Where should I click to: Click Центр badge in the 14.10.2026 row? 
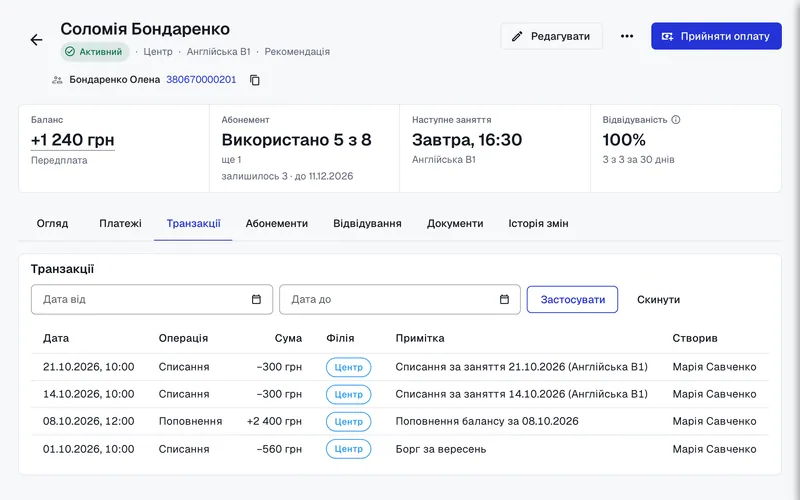[x=348, y=394]
